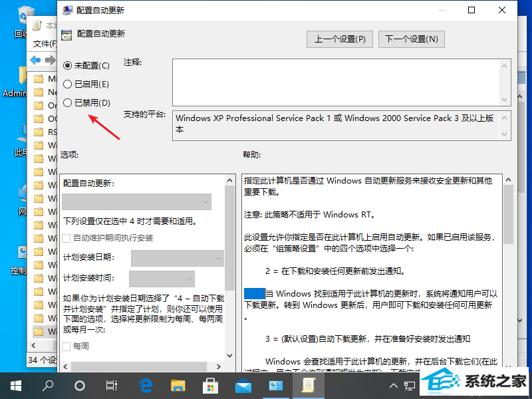Open 文件(F) menu in background window

(x=45, y=43)
